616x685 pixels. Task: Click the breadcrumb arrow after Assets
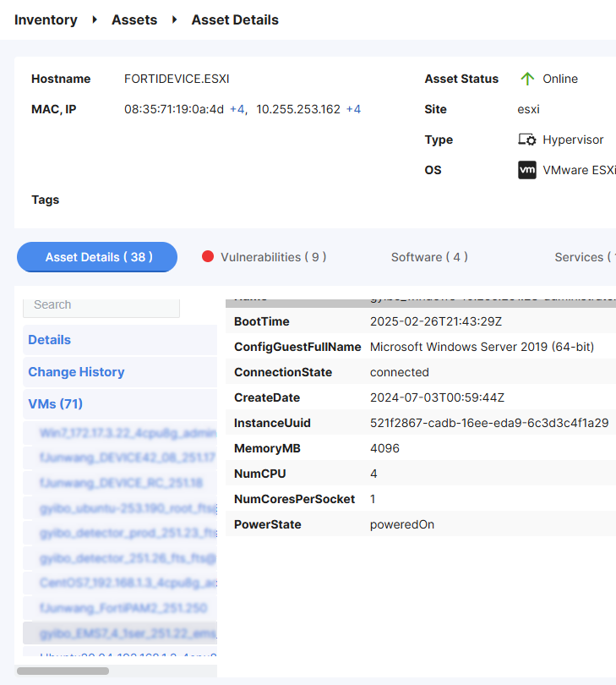[174, 19]
